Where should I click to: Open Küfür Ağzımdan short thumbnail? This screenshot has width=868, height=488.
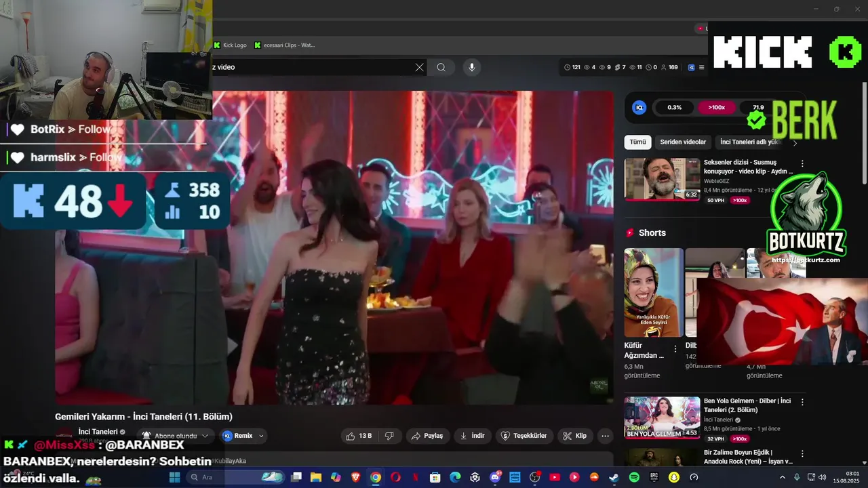pos(654,292)
